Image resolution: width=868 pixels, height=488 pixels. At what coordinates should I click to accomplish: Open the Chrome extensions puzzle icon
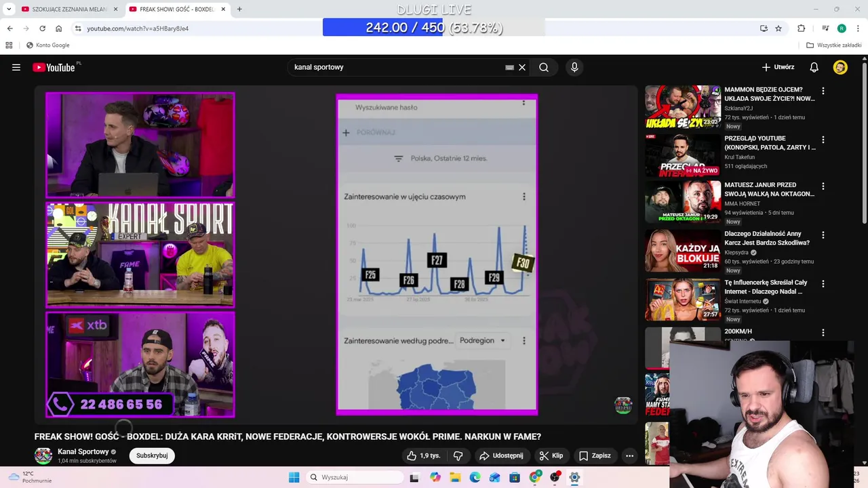(x=802, y=28)
